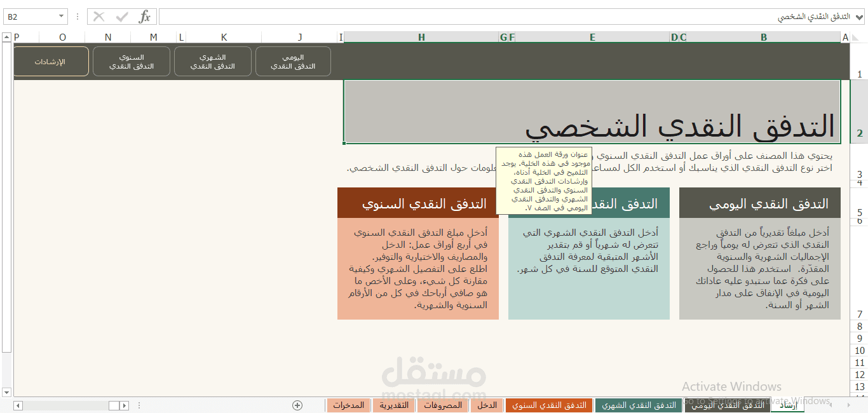Click the التدفق النقدي السنوي card header
868x413 pixels.
point(417,203)
